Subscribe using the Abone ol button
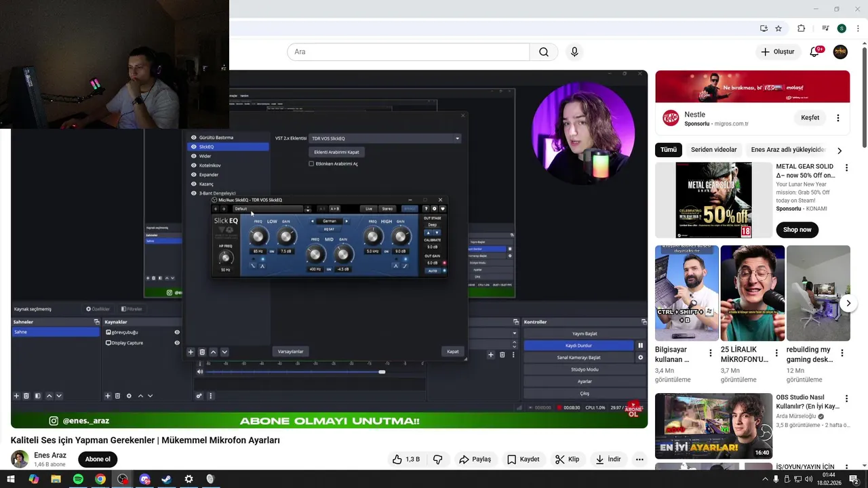 tap(98, 460)
